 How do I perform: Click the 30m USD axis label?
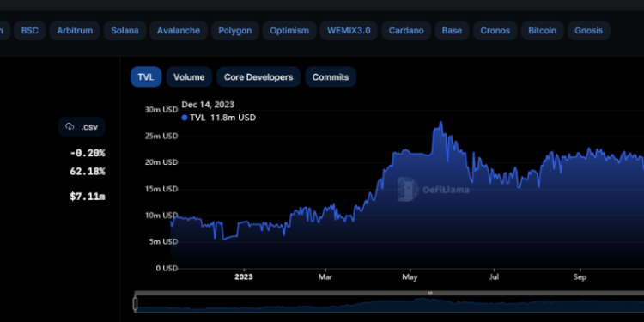coord(161,110)
